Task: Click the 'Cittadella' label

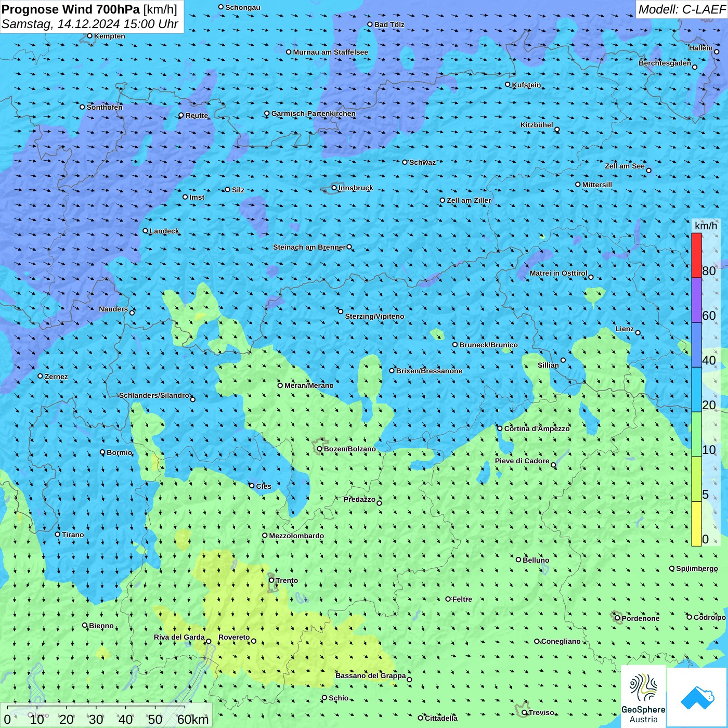Action: tap(441, 718)
